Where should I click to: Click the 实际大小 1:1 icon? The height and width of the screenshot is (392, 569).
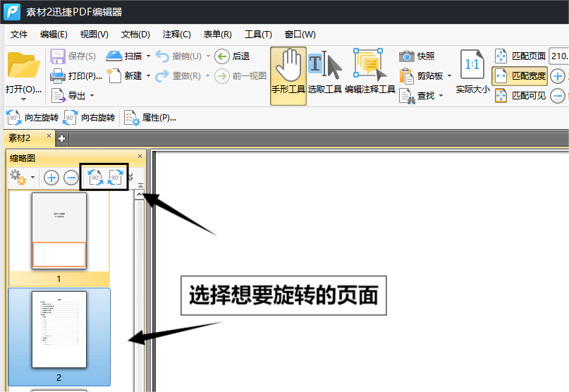pyautogui.click(x=472, y=65)
